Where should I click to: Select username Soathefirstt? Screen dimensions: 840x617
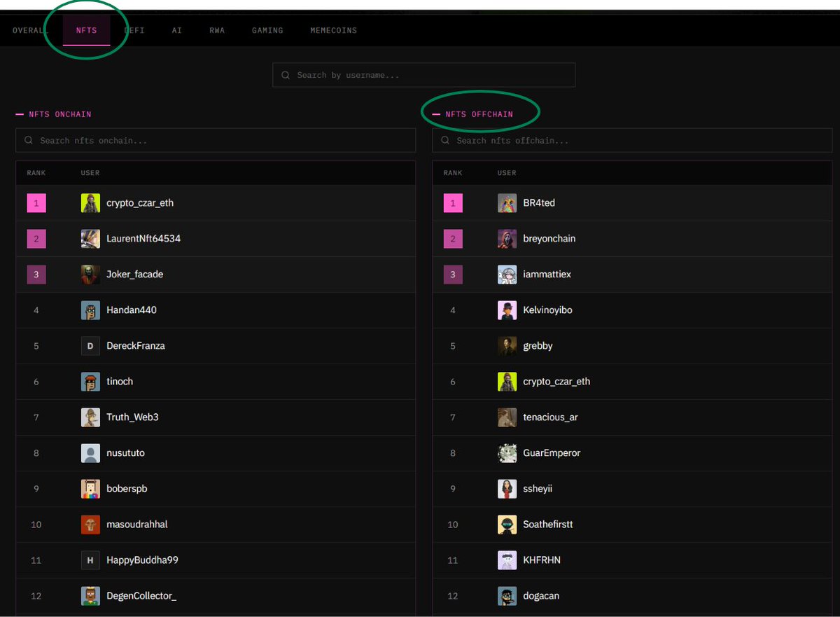click(548, 525)
